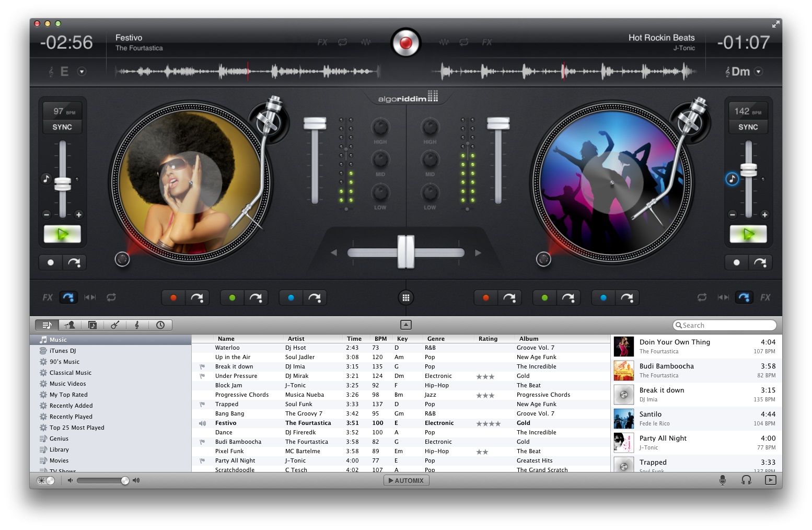Open the microphone input settings
812x530 pixels.
point(723,480)
